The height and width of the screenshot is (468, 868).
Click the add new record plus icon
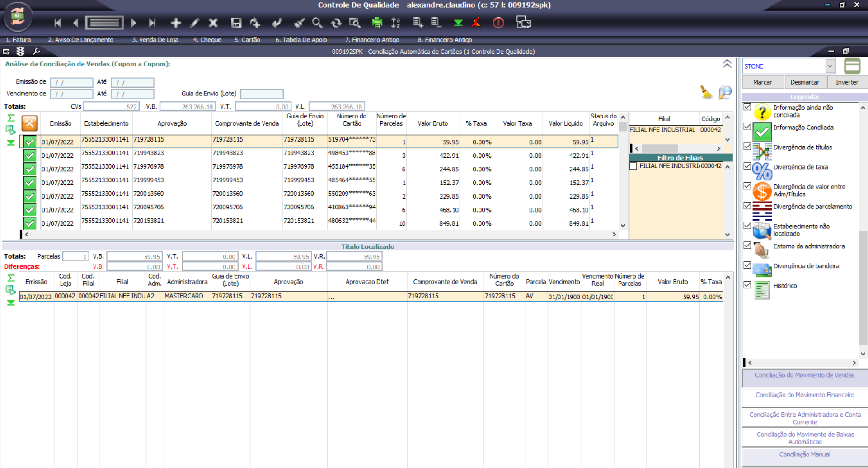(175, 23)
